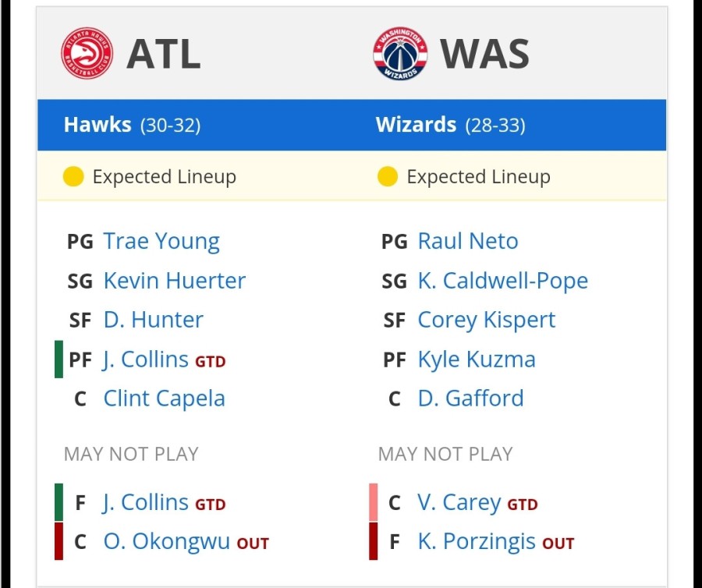Open Raul Neto's player page

[468, 241]
